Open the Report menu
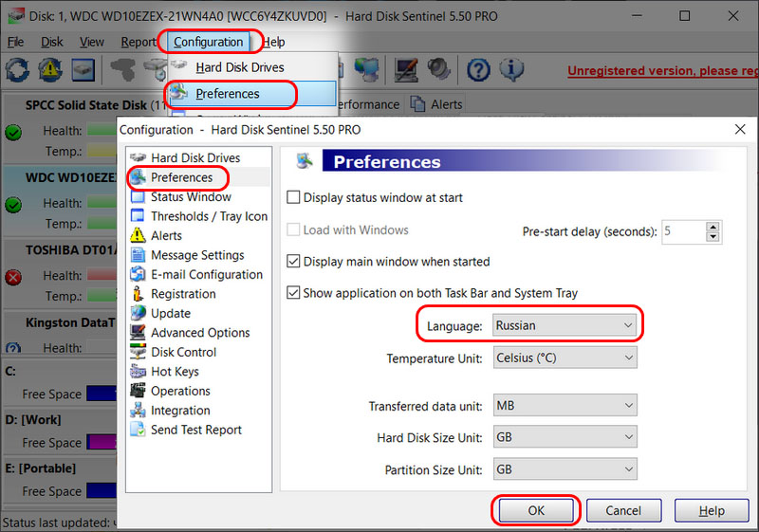759x532 pixels. tap(138, 42)
